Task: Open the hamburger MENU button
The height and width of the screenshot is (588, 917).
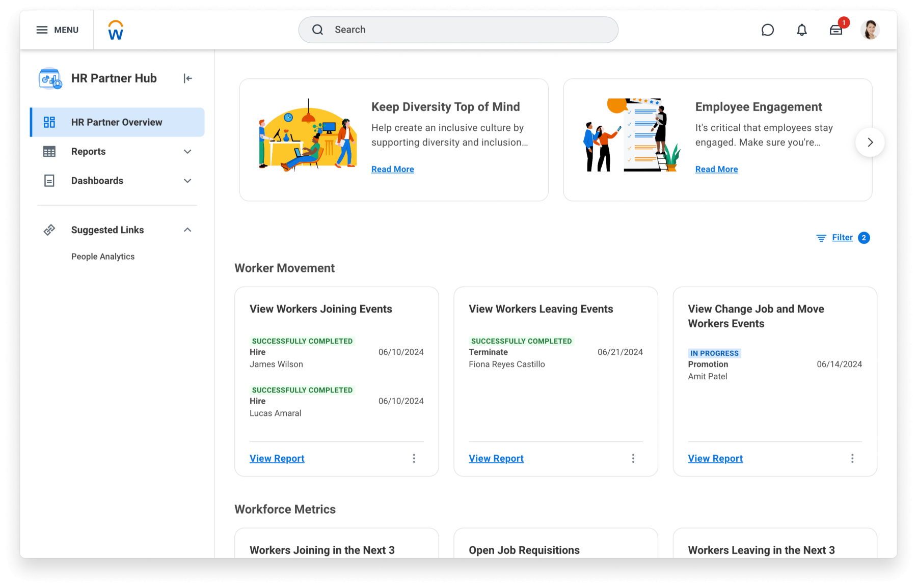Action: point(57,30)
